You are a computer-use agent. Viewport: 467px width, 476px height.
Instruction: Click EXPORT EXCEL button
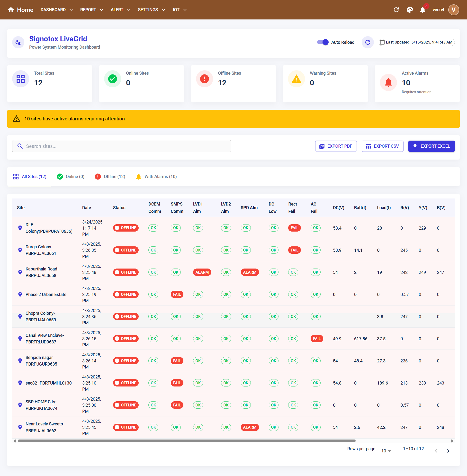(x=431, y=146)
